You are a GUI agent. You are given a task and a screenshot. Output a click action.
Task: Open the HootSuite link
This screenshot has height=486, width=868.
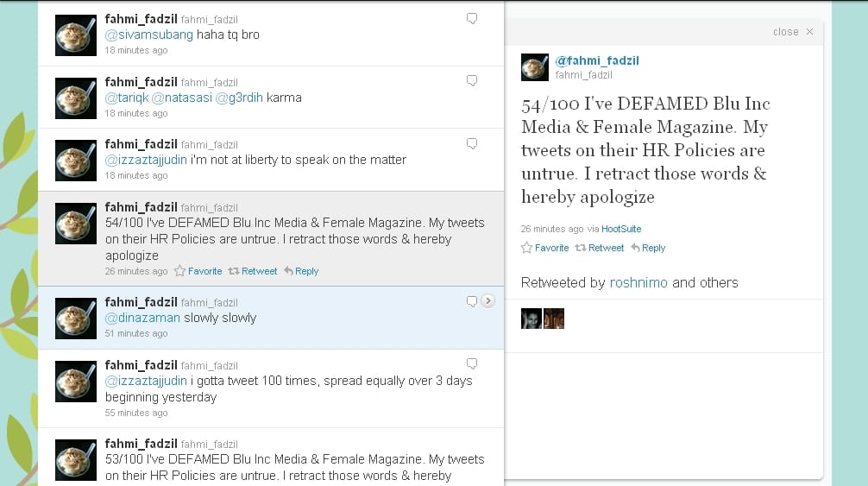tap(621, 229)
